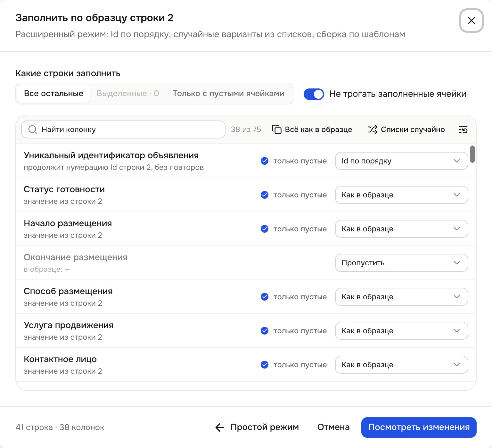Toggle 'только пустые' for Начало размещения

click(x=265, y=229)
